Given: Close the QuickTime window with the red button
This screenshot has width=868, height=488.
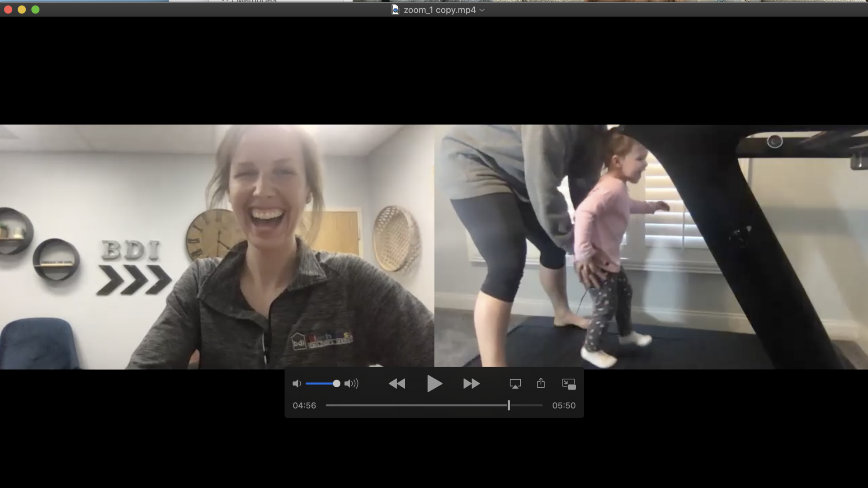Looking at the screenshot, I should 8,9.
